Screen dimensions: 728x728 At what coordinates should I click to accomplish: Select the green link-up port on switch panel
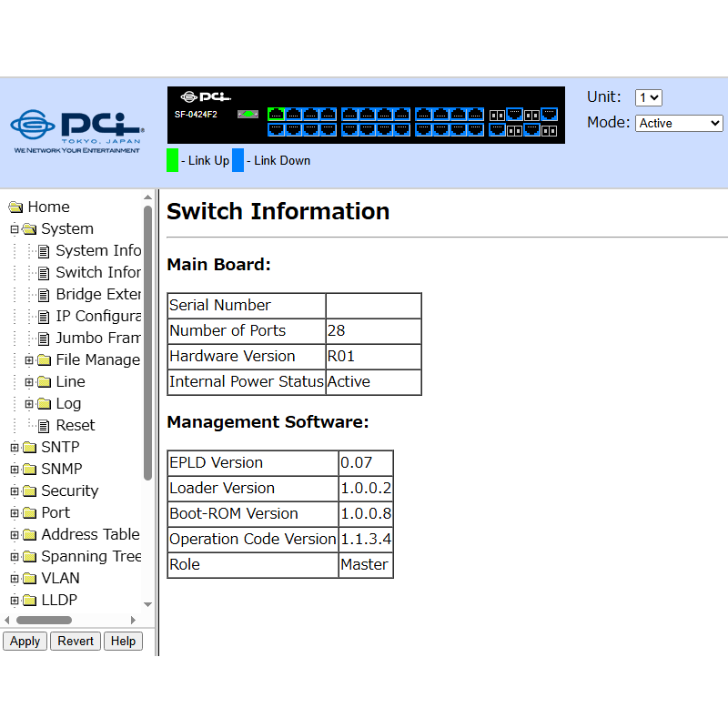[276, 115]
